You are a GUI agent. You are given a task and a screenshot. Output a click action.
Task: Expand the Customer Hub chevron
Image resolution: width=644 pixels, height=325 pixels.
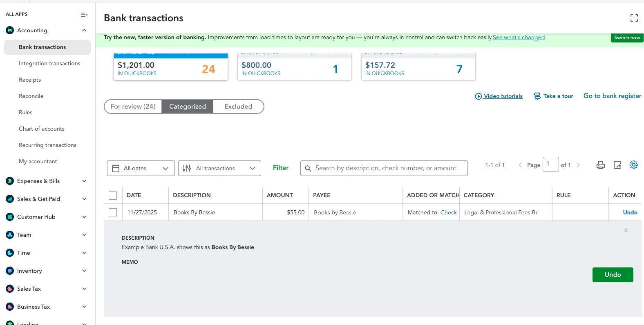(x=84, y=217)
